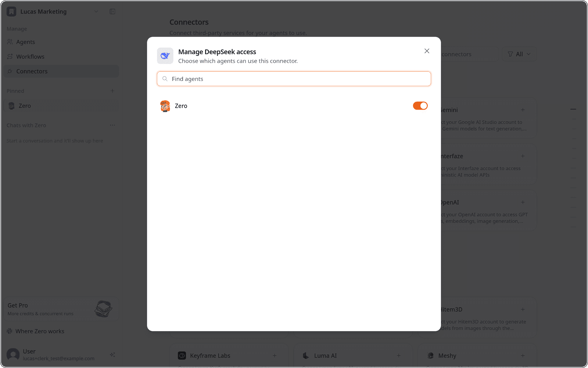Screen dimensions: 588x368
Task: Click the background search connectors field
Action: coord(470,54)
